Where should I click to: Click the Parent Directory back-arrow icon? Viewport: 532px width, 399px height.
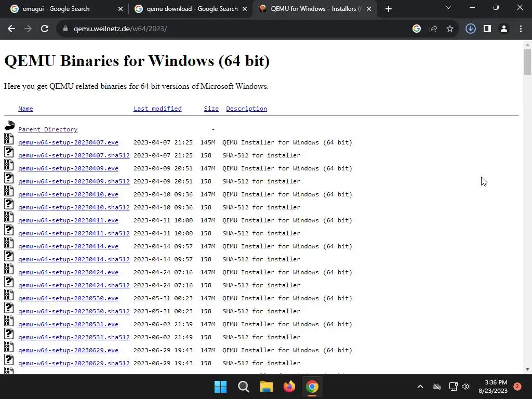click(9, 126)
